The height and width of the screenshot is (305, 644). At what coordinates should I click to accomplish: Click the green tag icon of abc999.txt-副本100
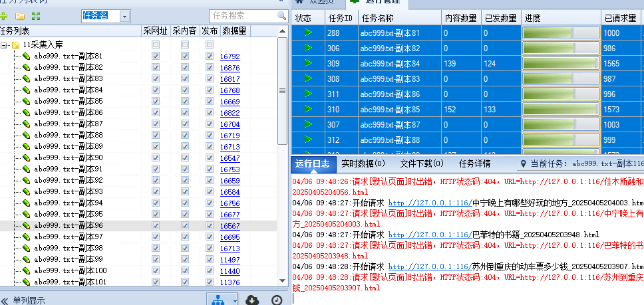click(27, 270)
